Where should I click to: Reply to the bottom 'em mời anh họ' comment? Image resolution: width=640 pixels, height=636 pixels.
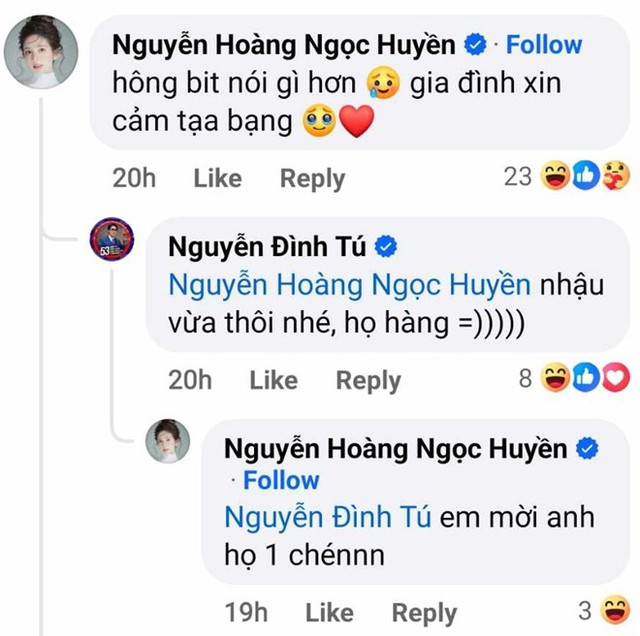click(x=424, y=612)
